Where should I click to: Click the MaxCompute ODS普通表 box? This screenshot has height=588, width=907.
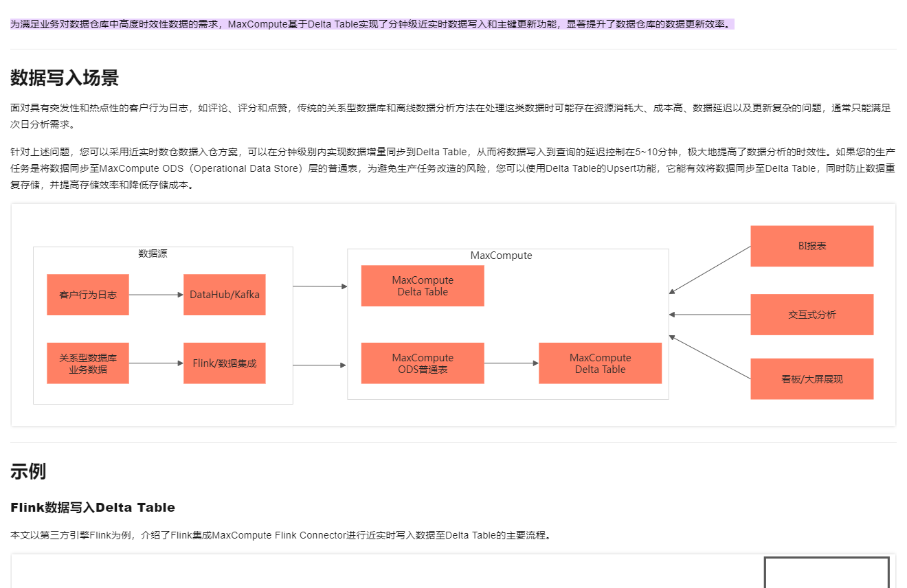(423, 363)
